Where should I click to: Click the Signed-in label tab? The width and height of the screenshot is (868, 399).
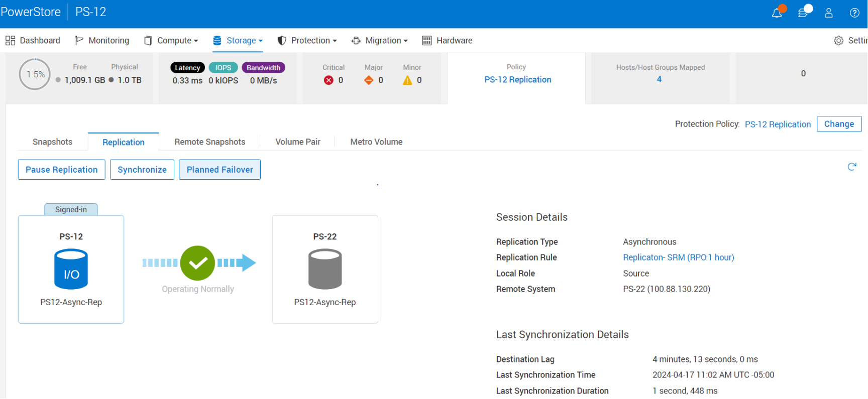point(71,209)
